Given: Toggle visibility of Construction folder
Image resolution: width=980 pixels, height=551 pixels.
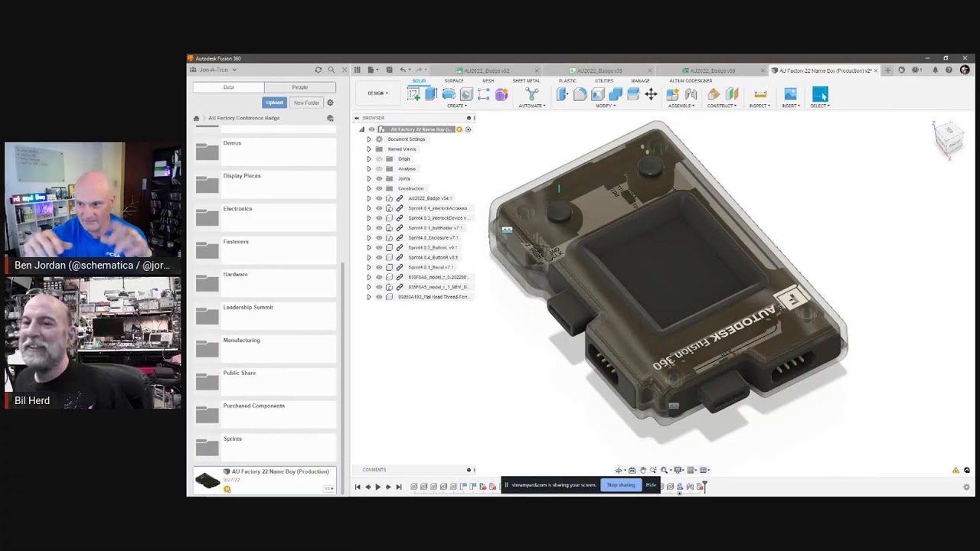Looking at the screenshot, I should [379, 188].
